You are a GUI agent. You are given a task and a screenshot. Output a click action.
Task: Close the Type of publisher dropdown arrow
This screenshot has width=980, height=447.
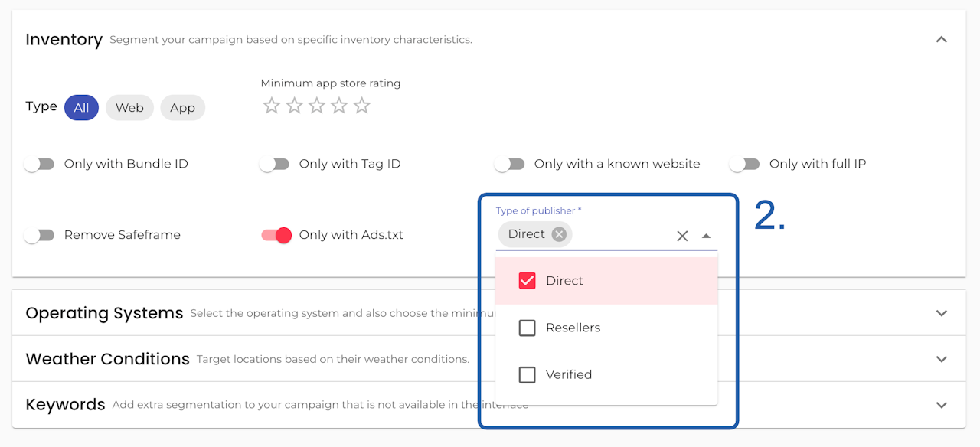pyautogui.click(x=706, y=236)
